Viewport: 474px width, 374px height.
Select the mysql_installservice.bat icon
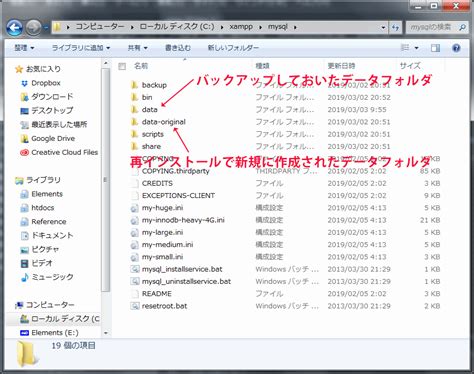pyautogui.click(x=134, y=269)
